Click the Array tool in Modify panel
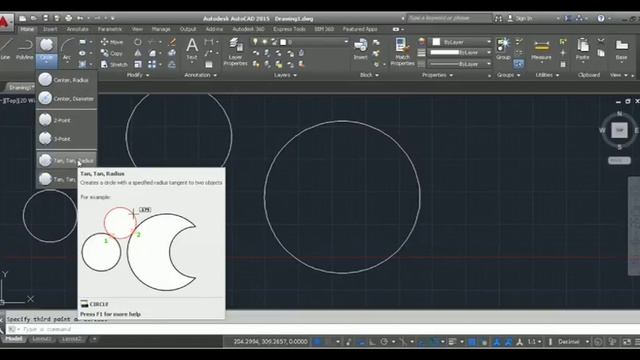 [x=152, y=64]
